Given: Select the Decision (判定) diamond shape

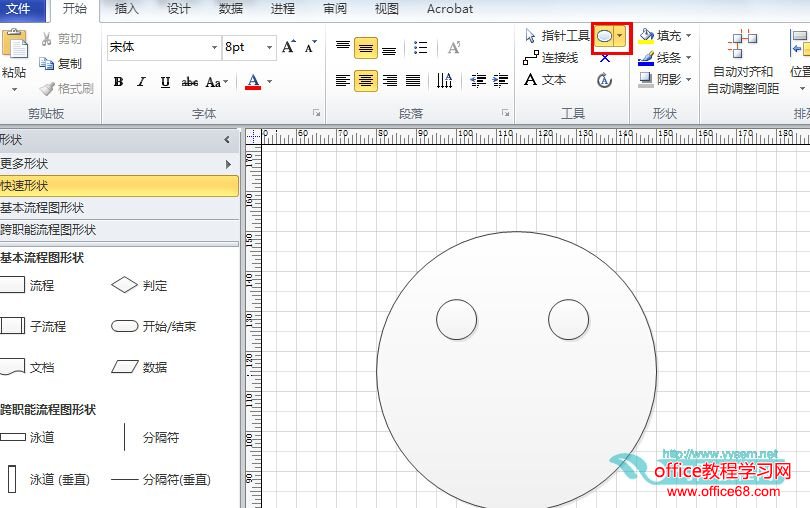Looking at the screenshot, I should pos(124,285).
